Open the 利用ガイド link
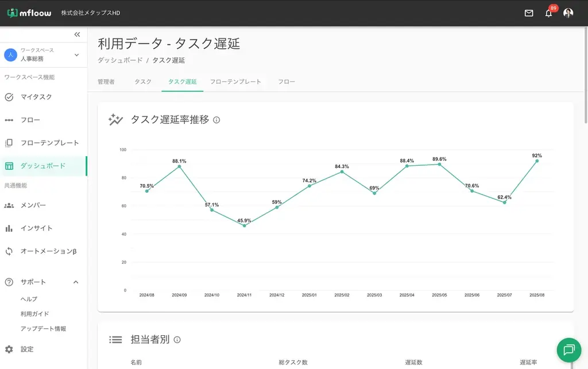 coord(34,314)
